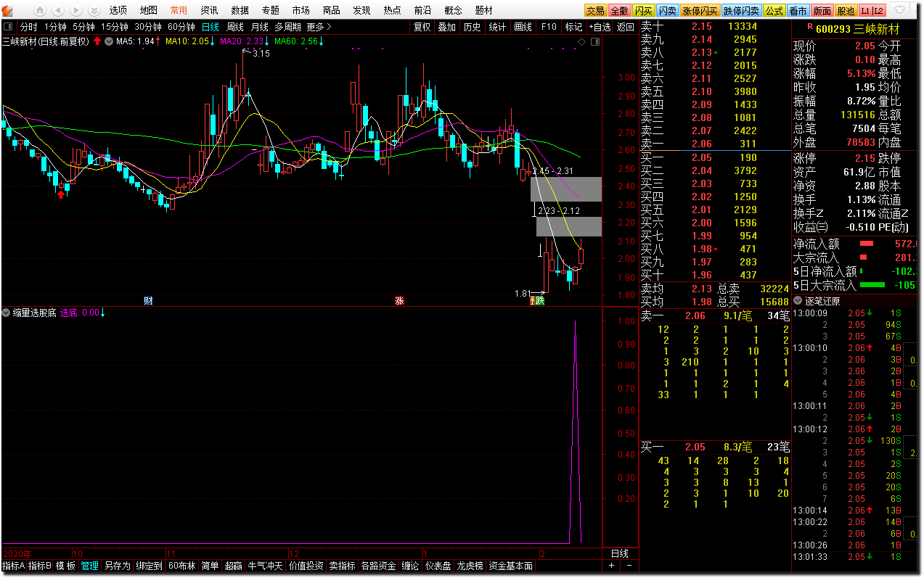Open the 多周期 multi-period view

click(x=287, y=27)
